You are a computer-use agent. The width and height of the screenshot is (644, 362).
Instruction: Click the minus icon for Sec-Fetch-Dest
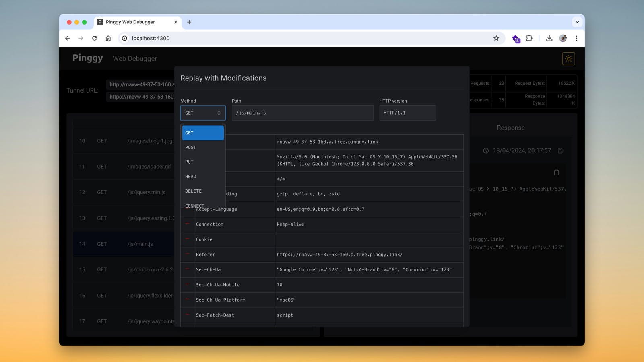187,315
